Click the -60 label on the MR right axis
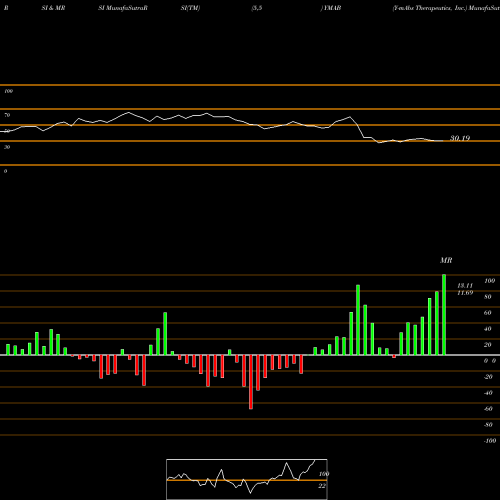Image resolution: width=500 pixels, height=500 pixels. pos(488,409)
